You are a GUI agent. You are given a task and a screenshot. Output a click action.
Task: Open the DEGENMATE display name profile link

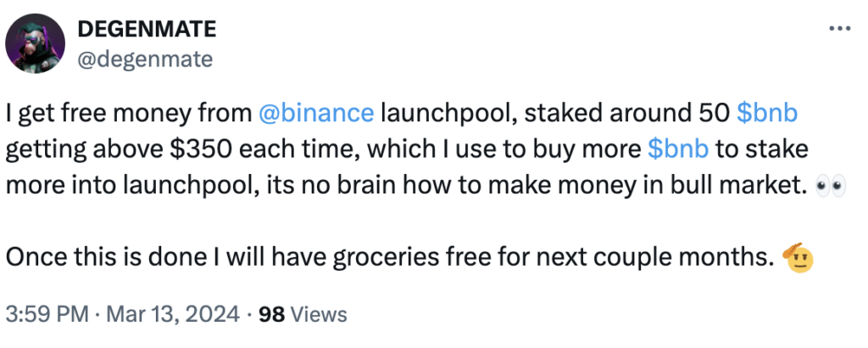147,30
